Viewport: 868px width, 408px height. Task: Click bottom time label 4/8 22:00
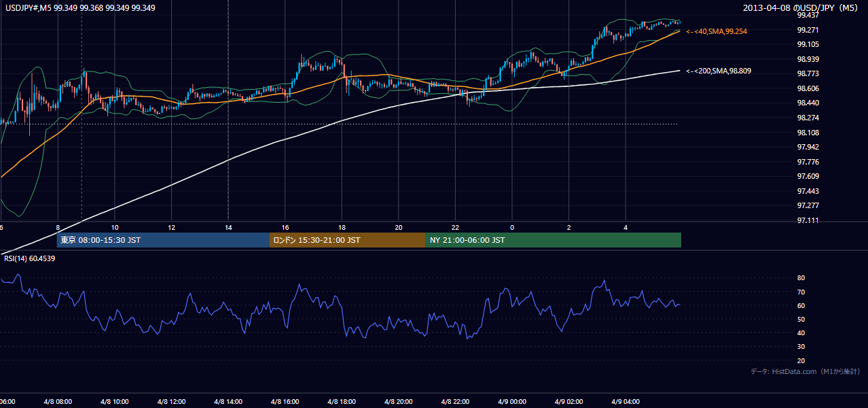(455, 401)
